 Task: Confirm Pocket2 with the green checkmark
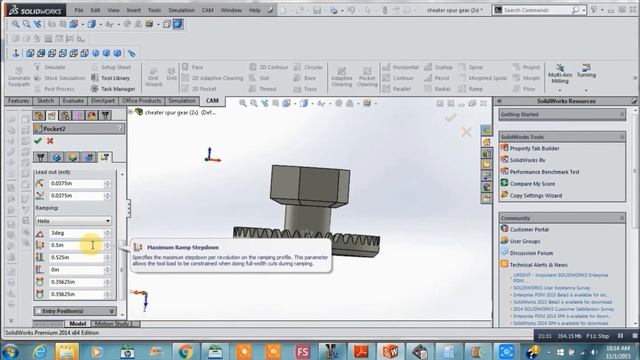pos(38,141)
